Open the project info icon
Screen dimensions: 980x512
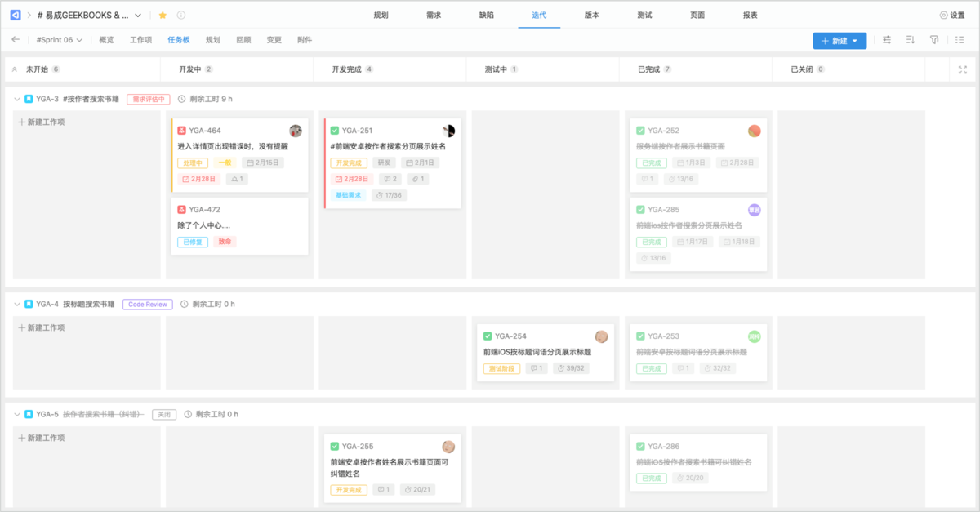pos(180,15)
